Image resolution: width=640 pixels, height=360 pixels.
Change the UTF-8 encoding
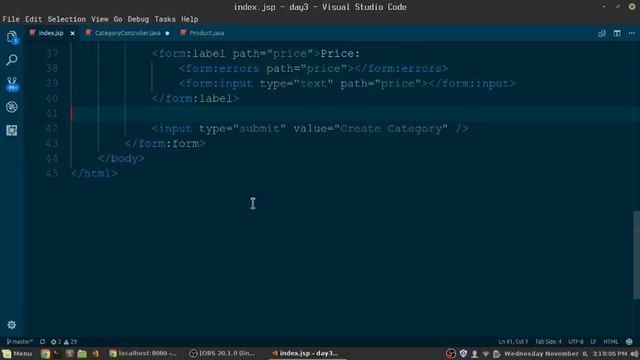click(576, 342)
